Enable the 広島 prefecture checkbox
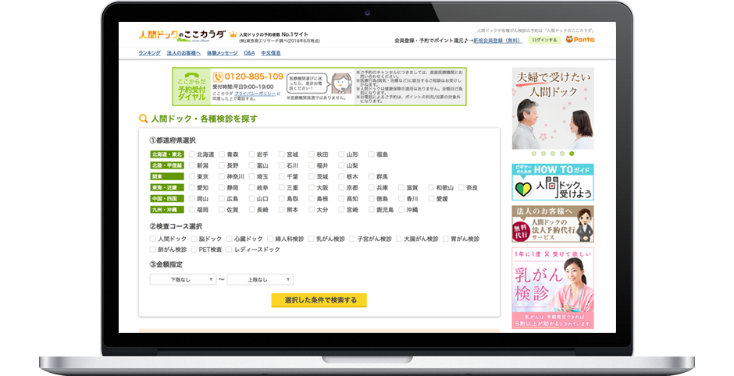The width and height of the screenshot is (734, 376). click(x=222, y=199)
